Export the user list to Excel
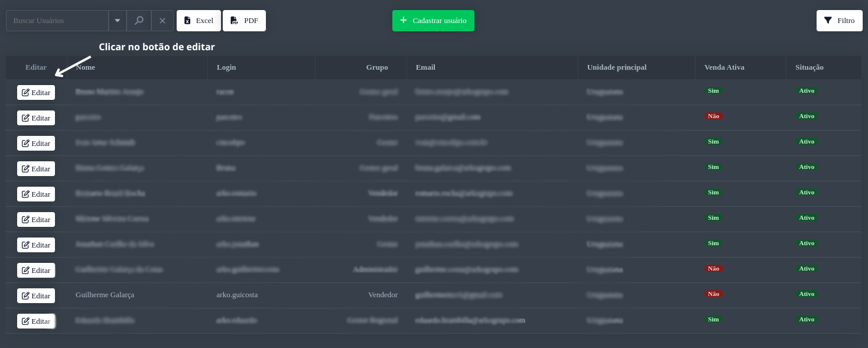This screenshot has height=348, width=868. [199, 21]
